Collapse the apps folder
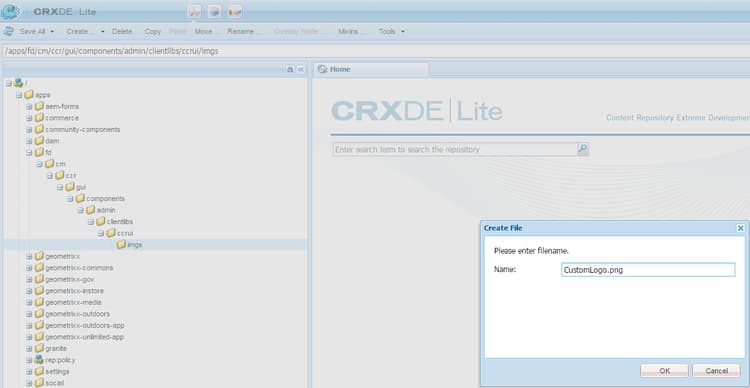Screen dimensions: 750x388 pos(19,95)
